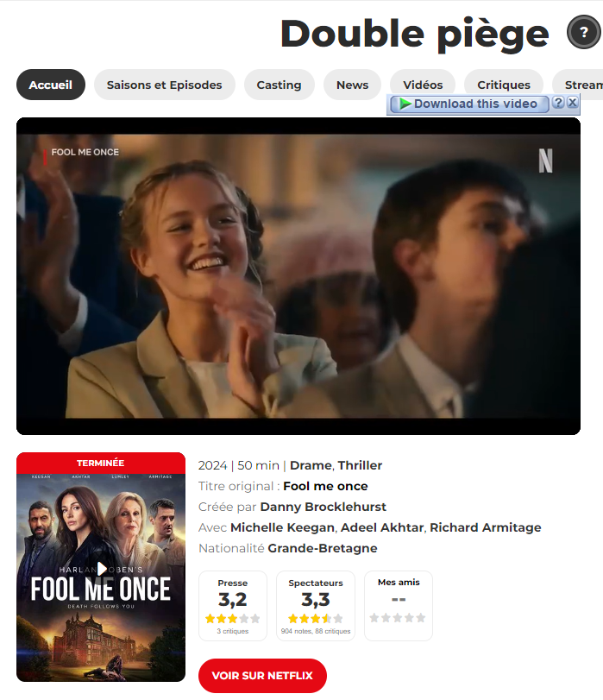
Task: Click the Netflix N logo in trailer
Action: pos(545,161)
